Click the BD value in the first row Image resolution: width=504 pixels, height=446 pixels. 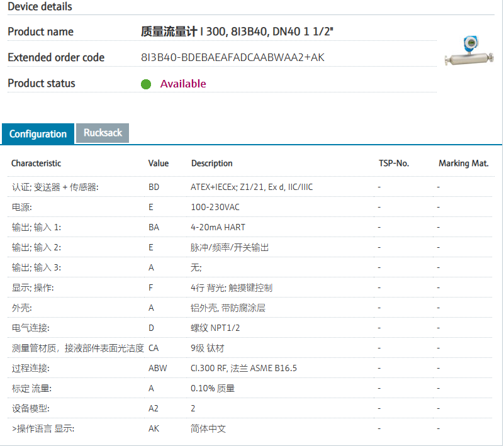coord(154,187)
